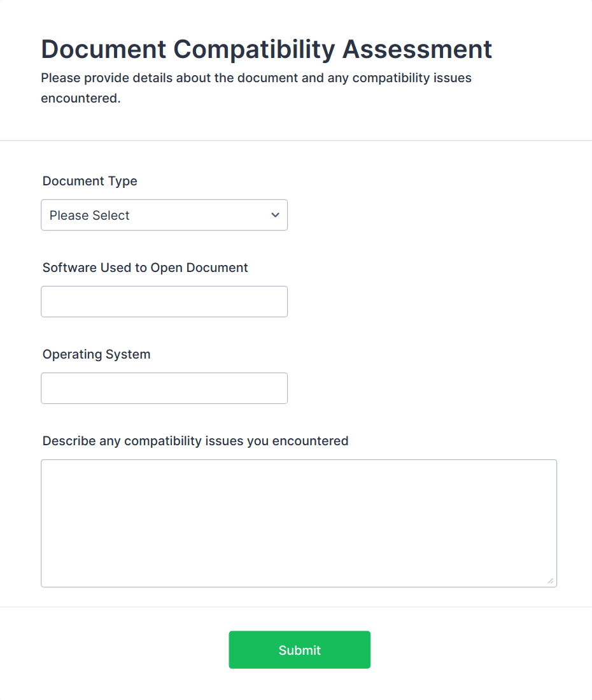The width and height of the screenshot is (592, 700).
Task: Click the green Submit area
Action: (x=299, y=650)
